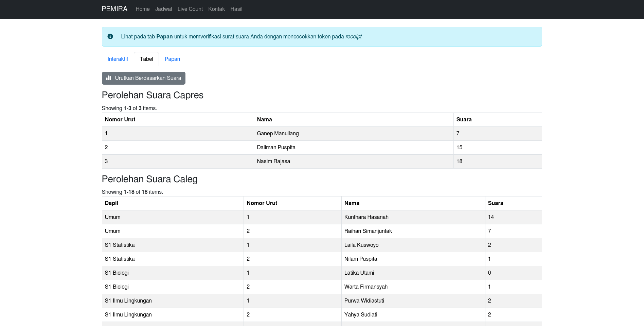Viewport: 644px width, 326px height.
Task: Click the PEMIRA brand logo
Action: 114,9
